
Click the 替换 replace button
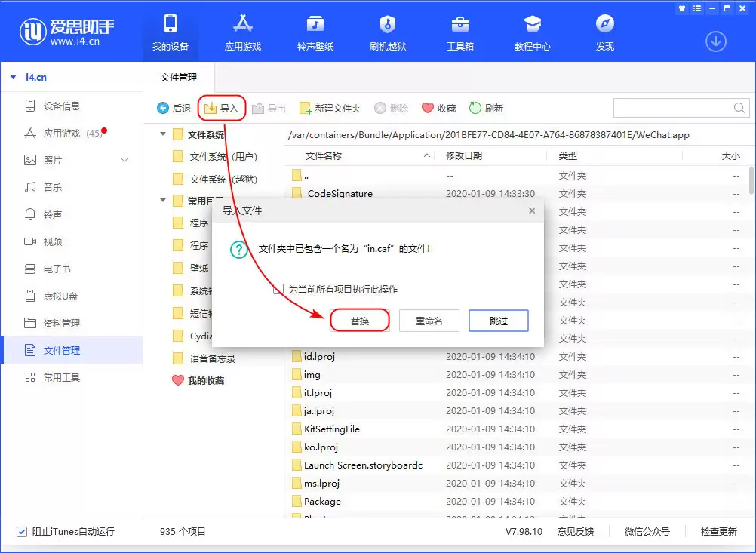pos(360,321)
